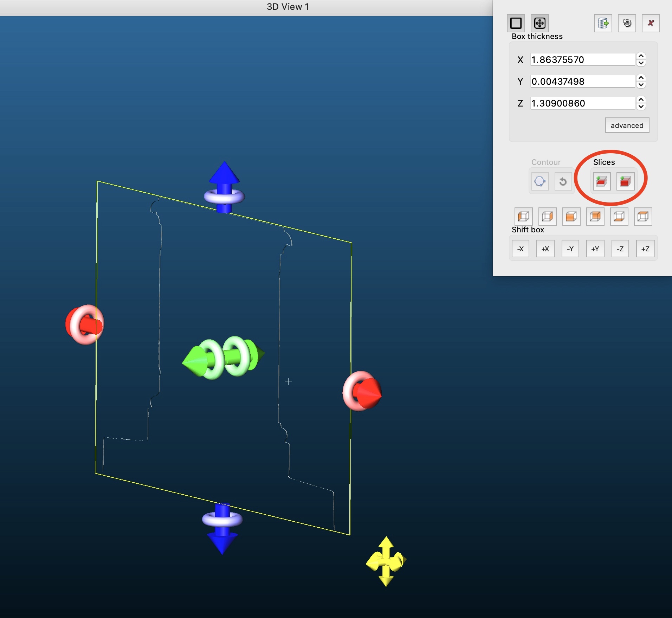Image resolution: width=672 pixels, height=618 pixels.
Task: Set view using the first cube icon, left face orange
Action: click(x=523, y=216)
